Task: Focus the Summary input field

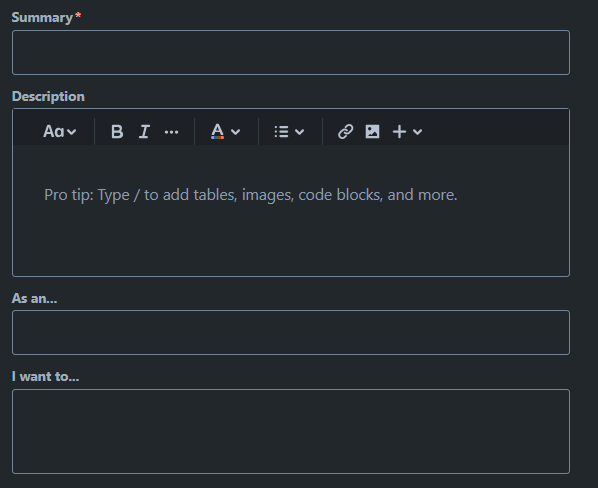Action: (x=291, y=52)
